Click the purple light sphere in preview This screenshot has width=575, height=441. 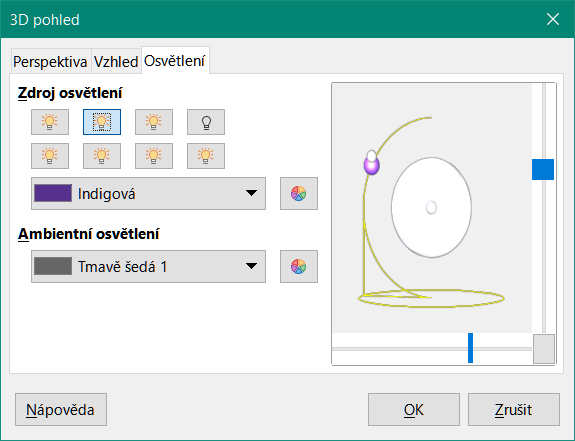coord(371,166)
